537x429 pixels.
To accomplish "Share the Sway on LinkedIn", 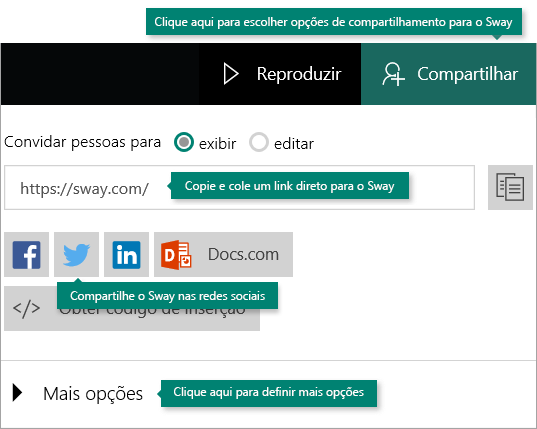I will (126, 254).
